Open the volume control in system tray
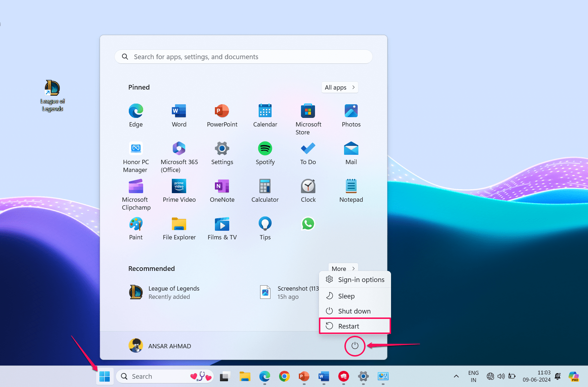This screenshot has height=387, width=588. [501, 376]
